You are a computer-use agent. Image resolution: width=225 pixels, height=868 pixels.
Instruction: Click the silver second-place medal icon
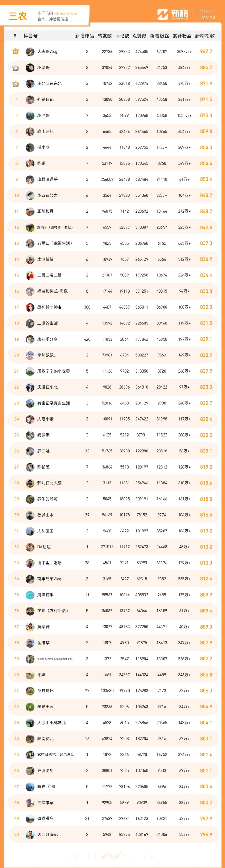tap(15, 68)
